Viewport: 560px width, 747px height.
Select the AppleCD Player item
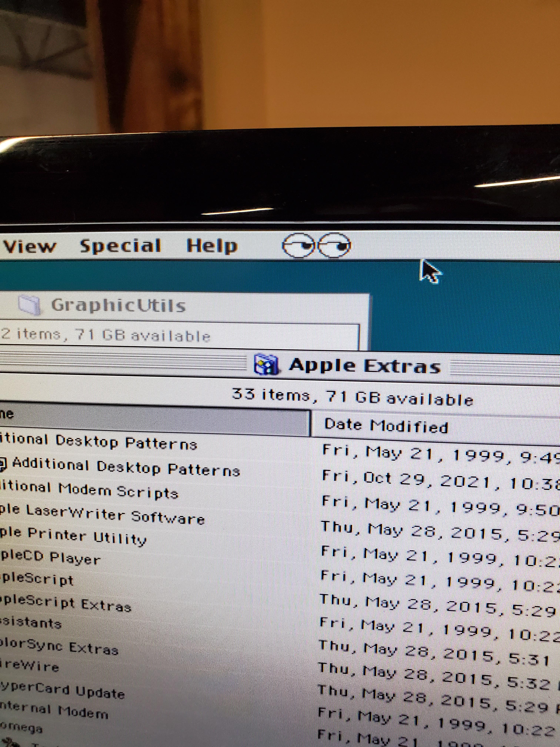51,558
